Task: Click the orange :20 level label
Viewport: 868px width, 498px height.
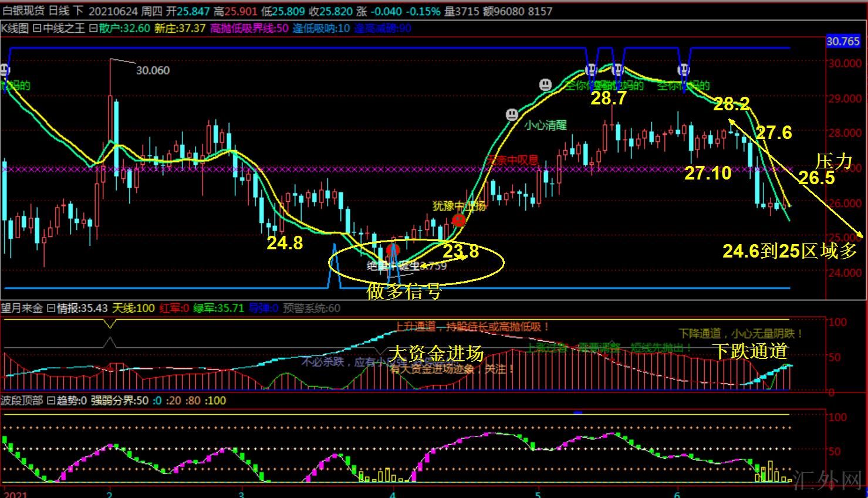Action: click(x=173, y=401)
